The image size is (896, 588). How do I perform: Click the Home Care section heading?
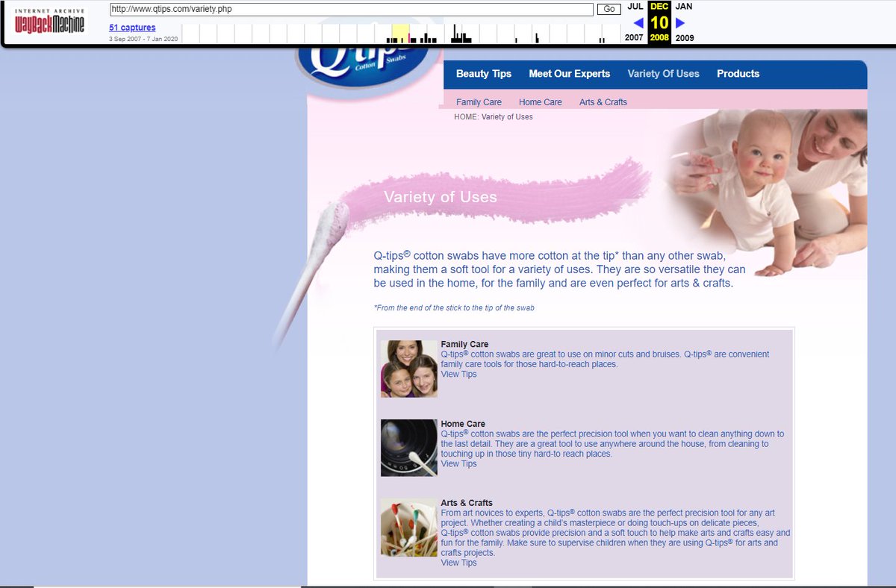(463, 424)
